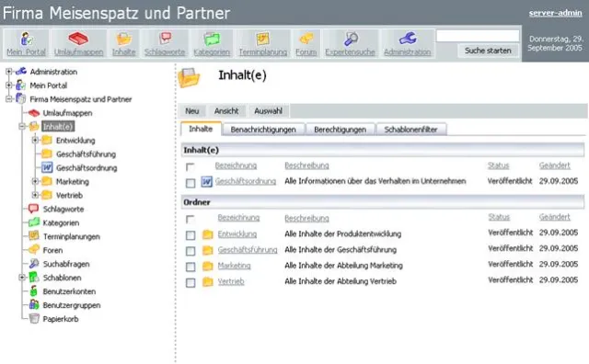Select Benutzergruppen label in navigation tree
Viewport: 589px width, 364px height.
coord(72,305)
